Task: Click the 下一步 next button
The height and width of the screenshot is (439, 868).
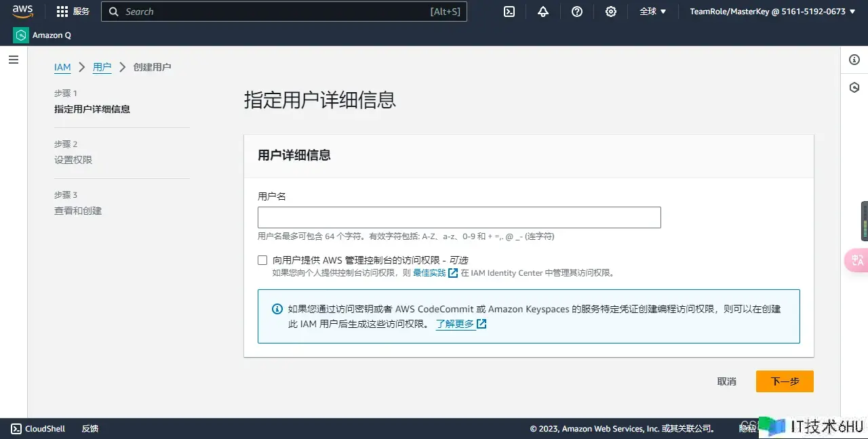Action: pyautogui.click(x=785, y=381)
